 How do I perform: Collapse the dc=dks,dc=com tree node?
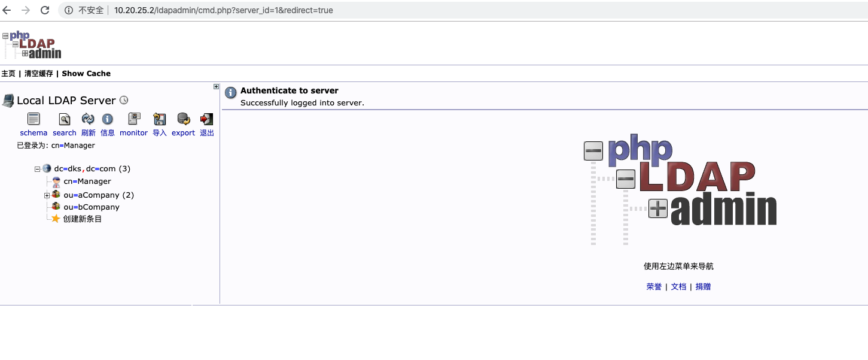pos(37,170)
